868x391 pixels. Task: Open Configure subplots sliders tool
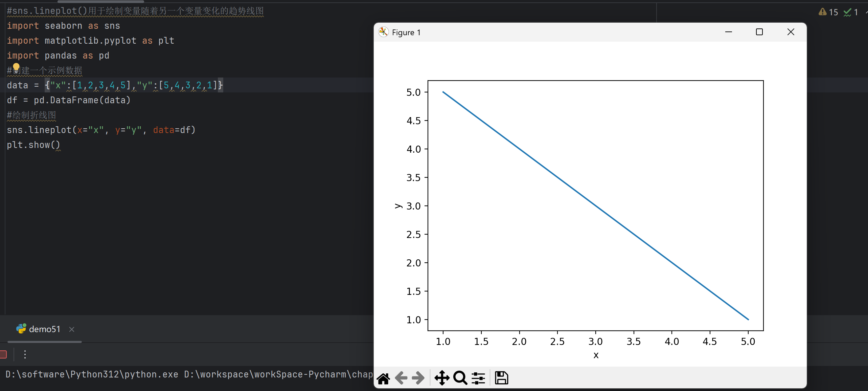pyautogui.click(x=478, y=378)
